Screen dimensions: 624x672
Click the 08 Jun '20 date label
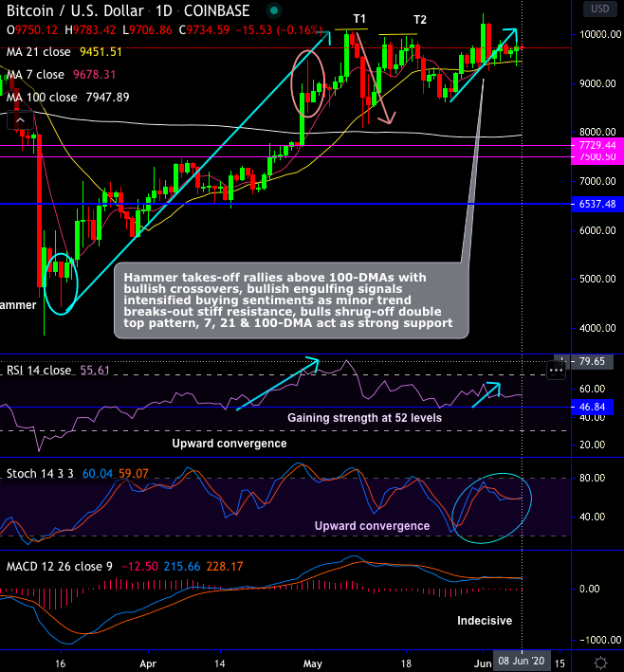(x=521, y=661)
